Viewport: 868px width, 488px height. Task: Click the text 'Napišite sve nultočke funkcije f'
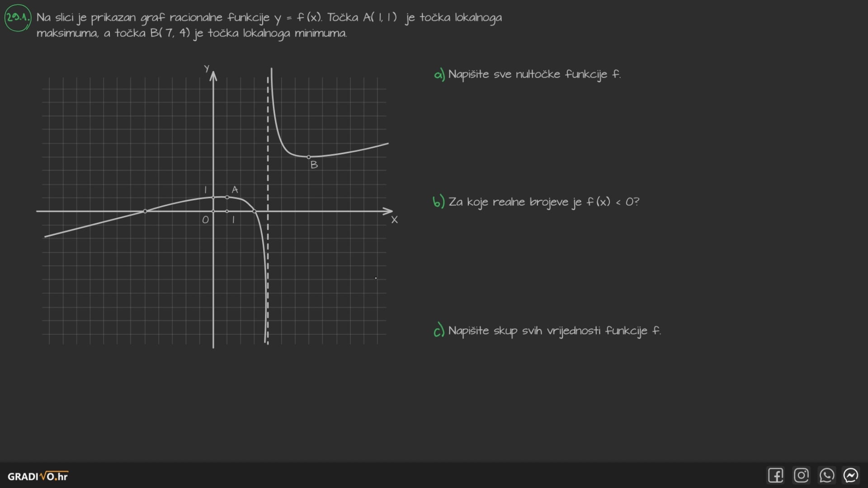click(x=534, y=74)
